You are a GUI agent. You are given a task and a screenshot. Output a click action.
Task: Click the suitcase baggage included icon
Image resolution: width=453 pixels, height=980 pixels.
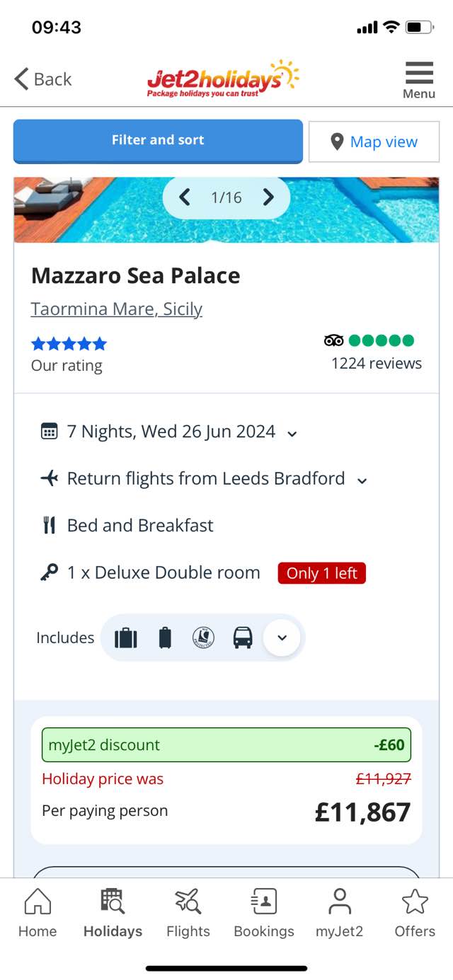point(126,638)
